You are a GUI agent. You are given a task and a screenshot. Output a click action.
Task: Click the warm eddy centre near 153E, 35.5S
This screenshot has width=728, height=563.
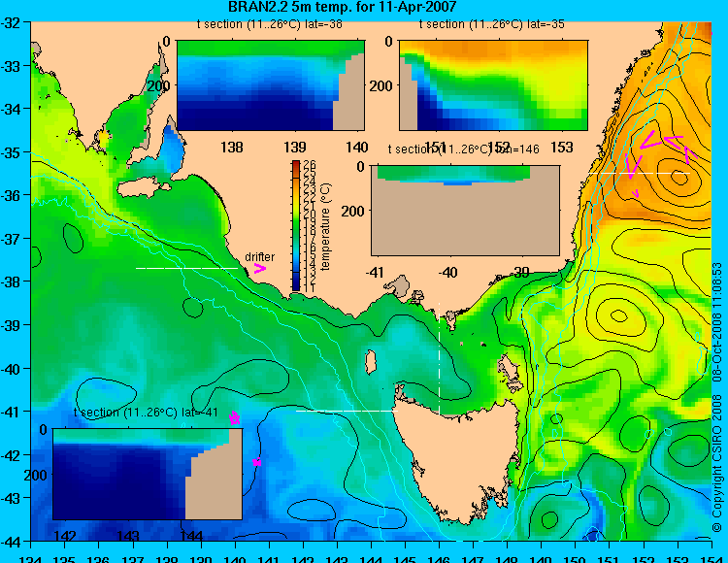[x=679, y=178]
